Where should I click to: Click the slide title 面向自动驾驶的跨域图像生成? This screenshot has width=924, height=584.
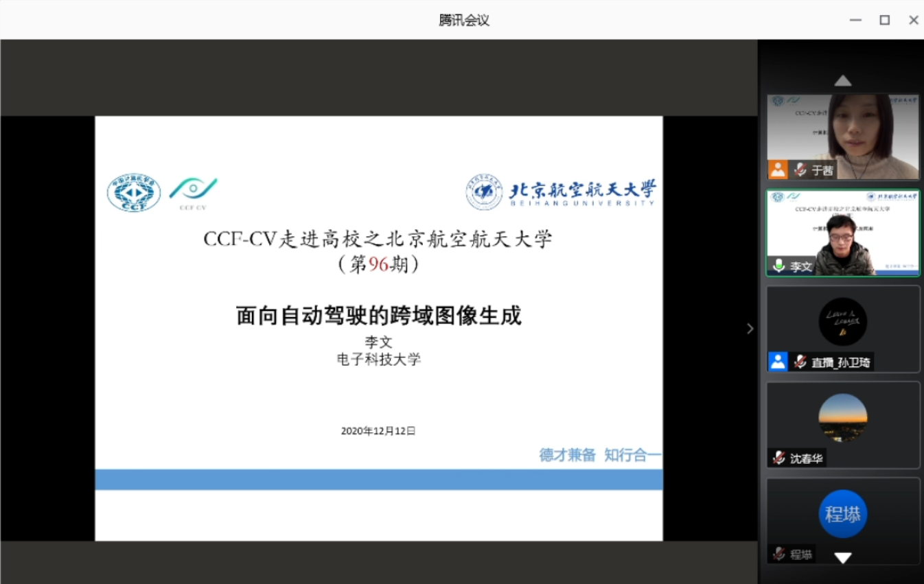(379, 315)
